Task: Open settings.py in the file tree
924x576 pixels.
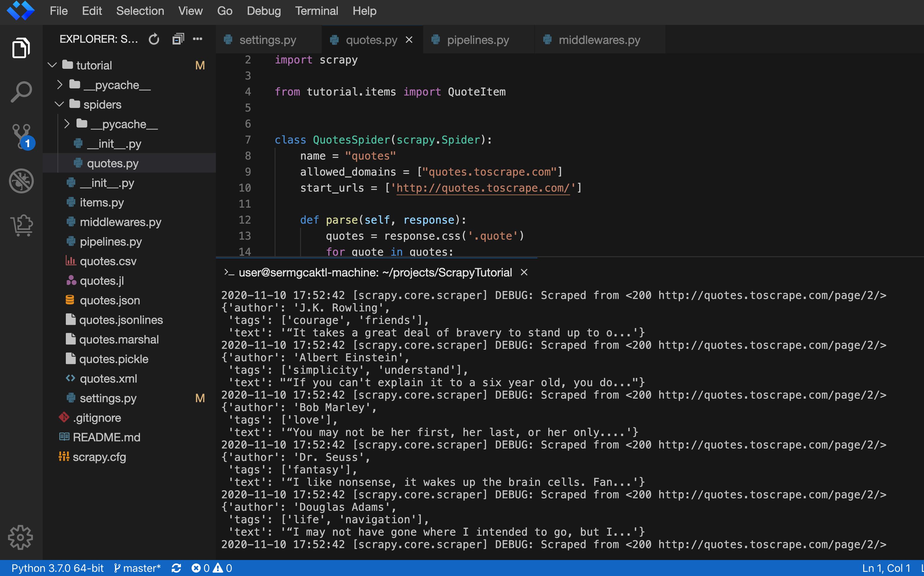Action: (130, 398)
